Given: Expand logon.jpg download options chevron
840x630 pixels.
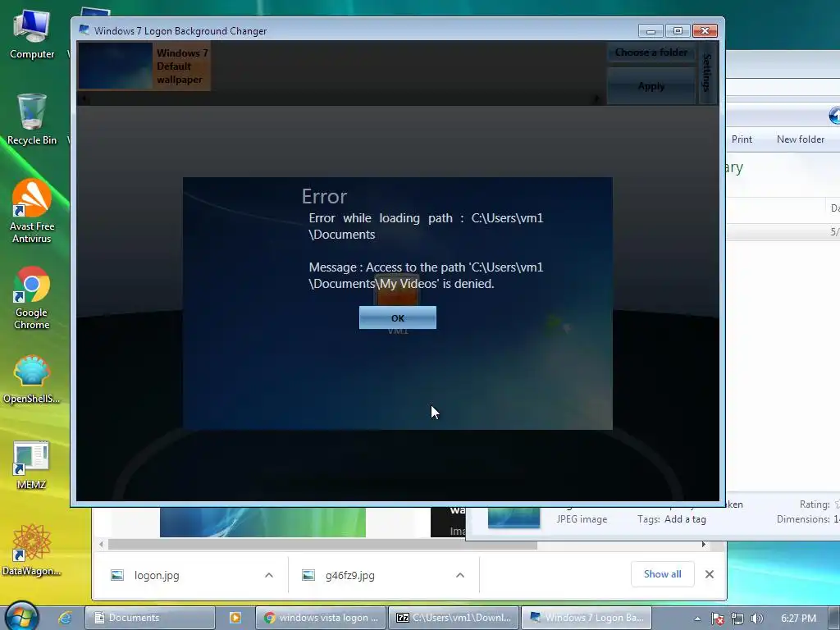Looking at the screenshot, I should 269,575.
